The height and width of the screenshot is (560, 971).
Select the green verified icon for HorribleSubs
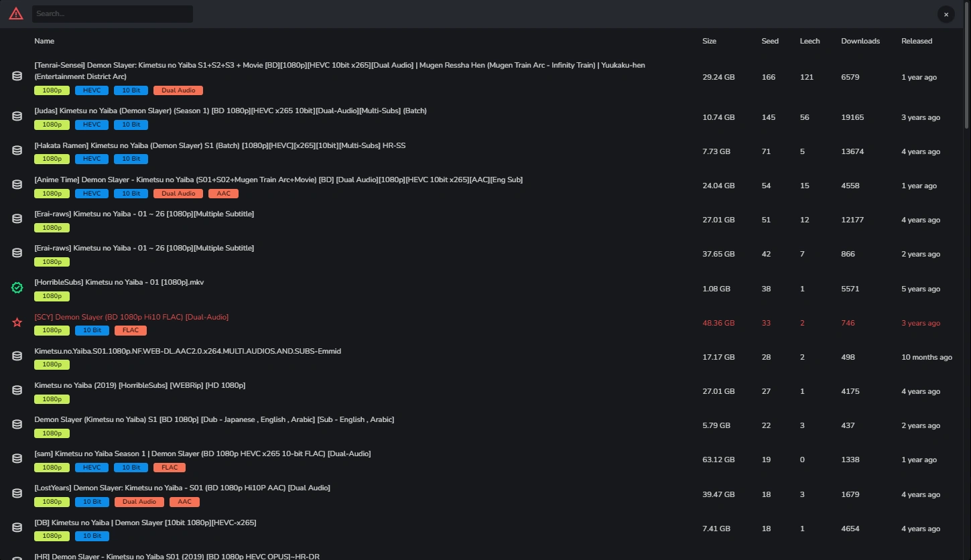17,288
